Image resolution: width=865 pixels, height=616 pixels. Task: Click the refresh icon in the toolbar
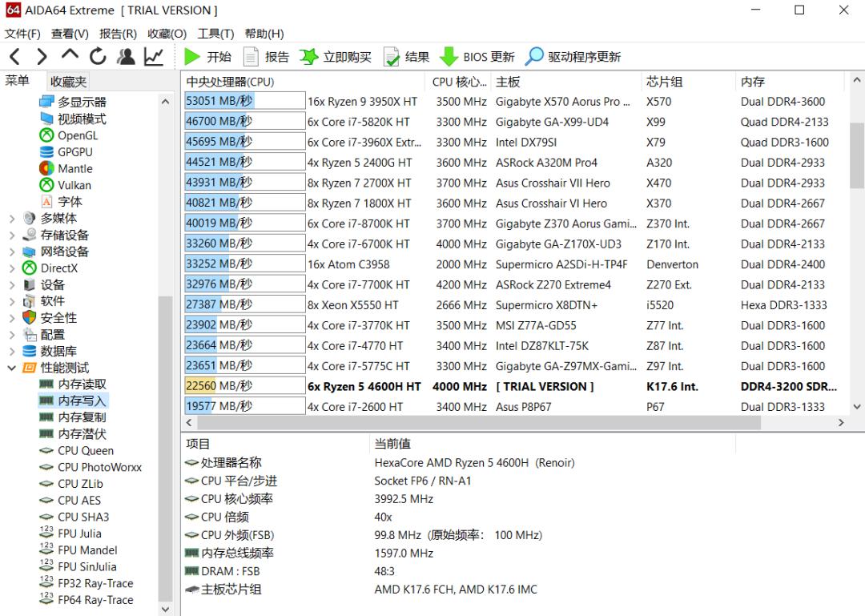(97, 56)
